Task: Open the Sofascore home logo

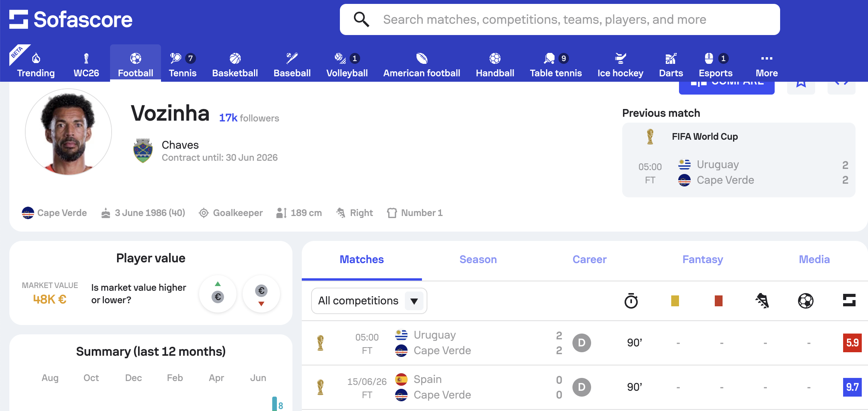Action: [71, 19]
